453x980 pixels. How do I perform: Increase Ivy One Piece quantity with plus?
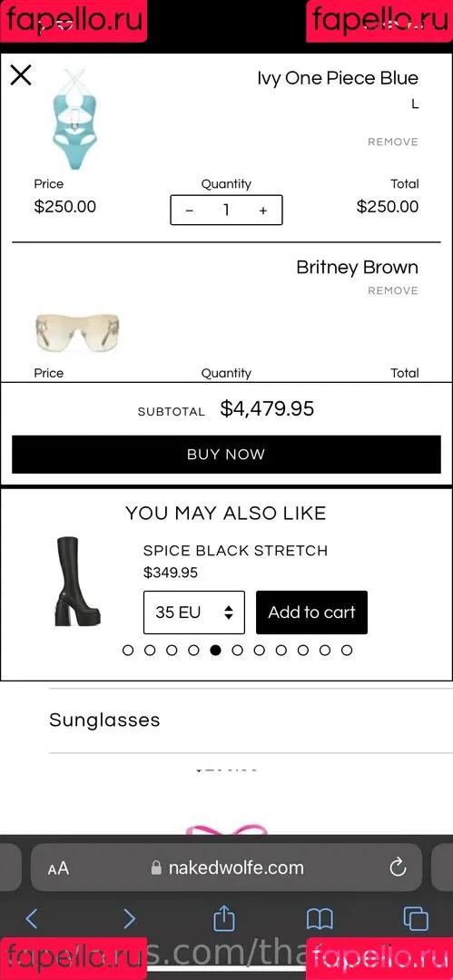click(263, 211)
